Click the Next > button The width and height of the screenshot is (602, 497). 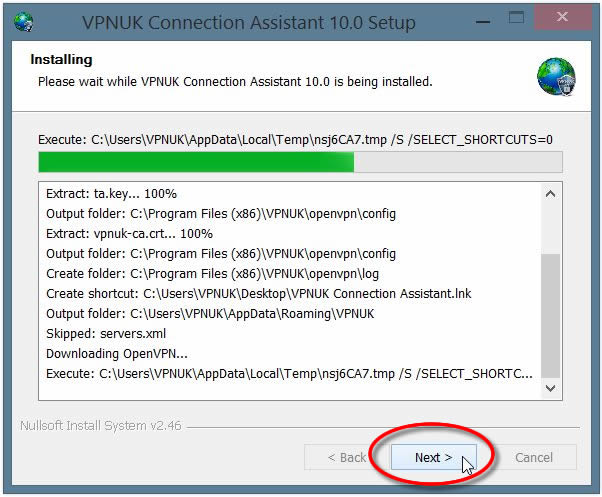[x=433, y=457]
